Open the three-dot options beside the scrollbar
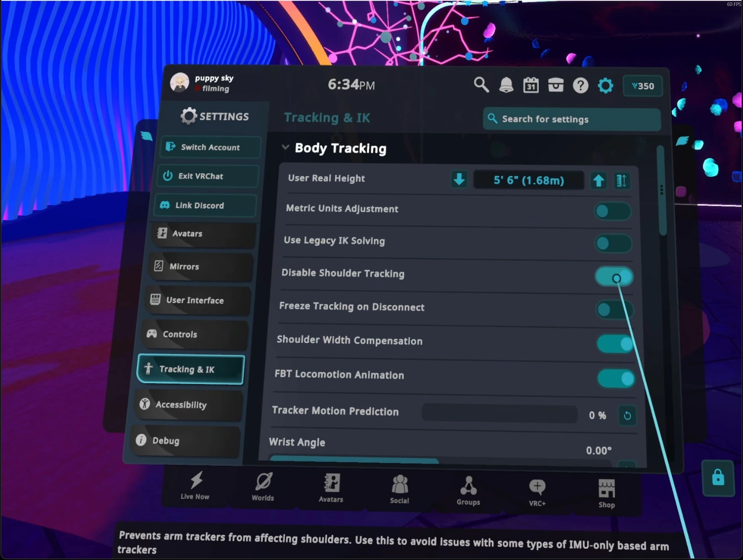This screenshot has width=743, height=560. coord(662,190)
